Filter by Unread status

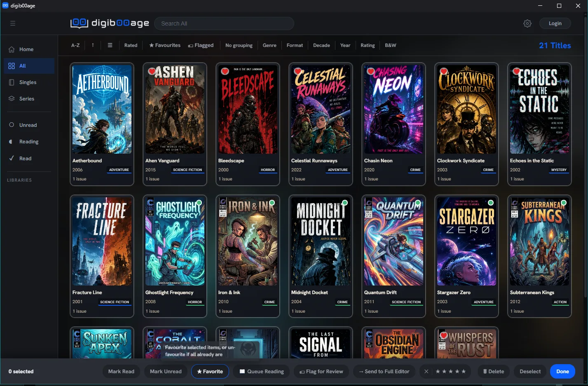tap(29, 125)
